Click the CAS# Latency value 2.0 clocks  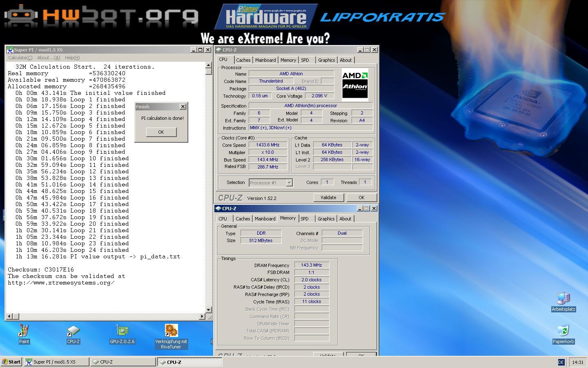pos(312,280)
